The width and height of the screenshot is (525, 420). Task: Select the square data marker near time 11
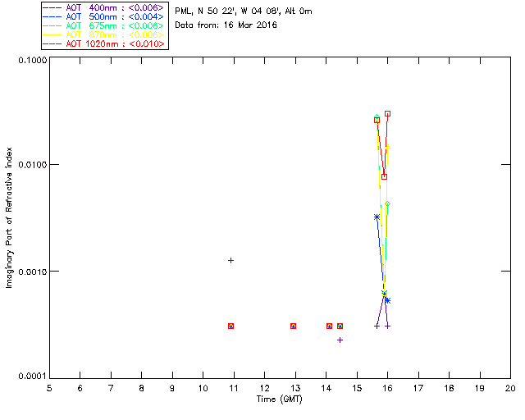point(231,326)
